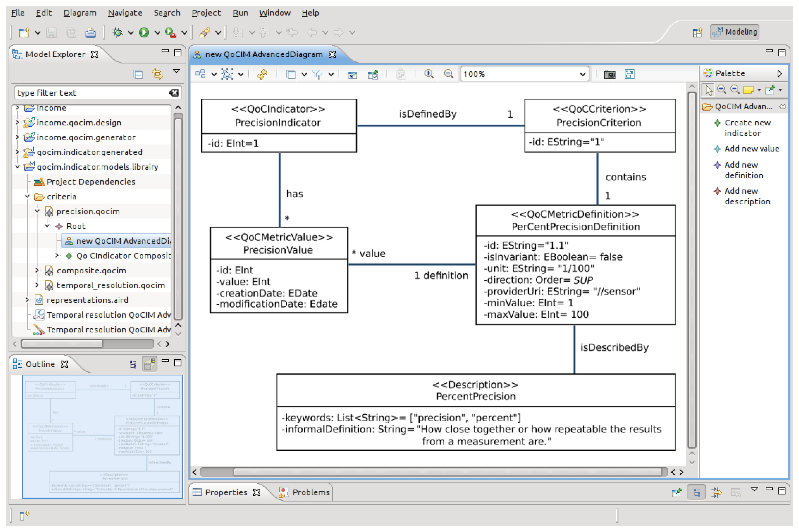Click the Debug bug icon
The image size is (799, 532).
tap(117, 33)
